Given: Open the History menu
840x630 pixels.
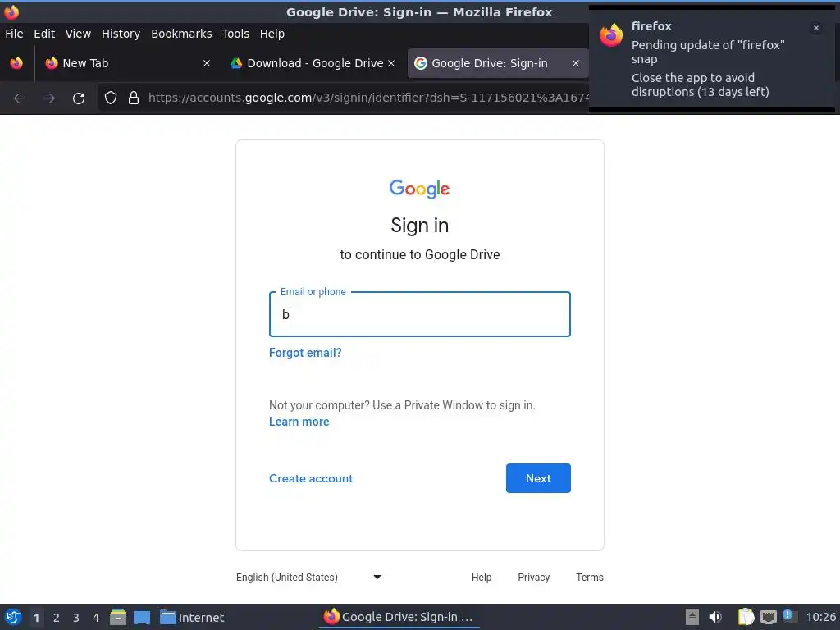Looking at the screenshot, I should (121, 34).
